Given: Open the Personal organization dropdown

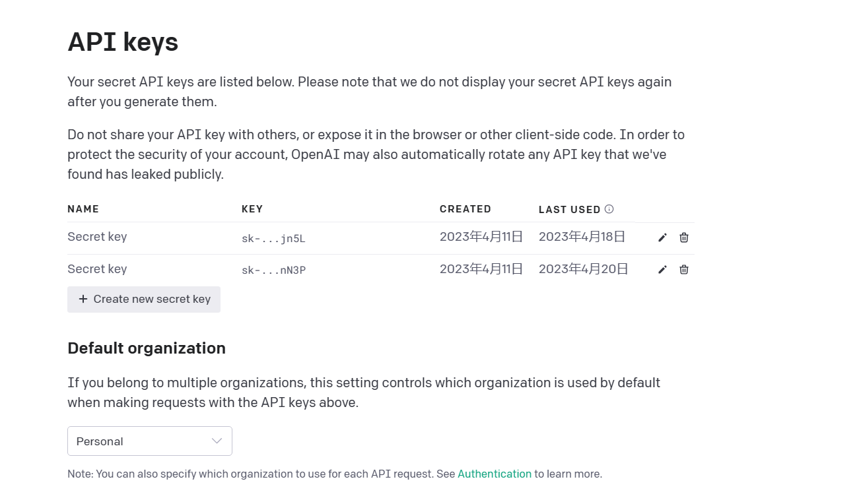Looking at the screenshot, I should tap(149, 441).
